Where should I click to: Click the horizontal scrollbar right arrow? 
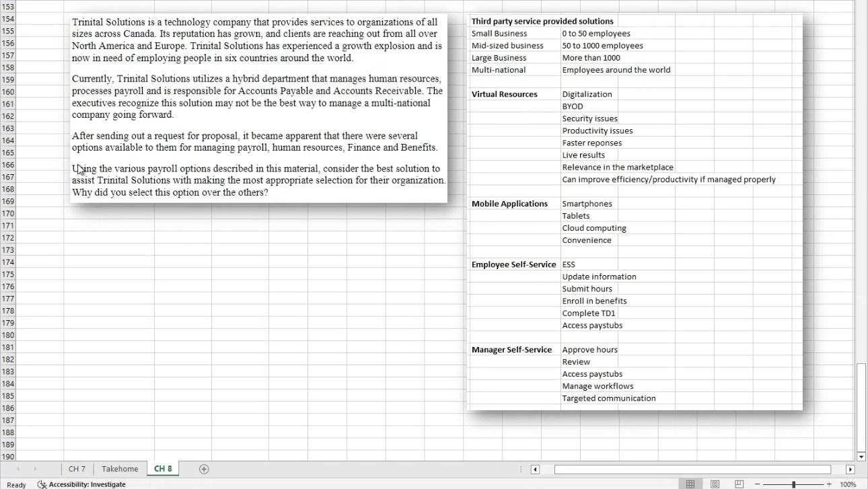(x=851, y=469)
